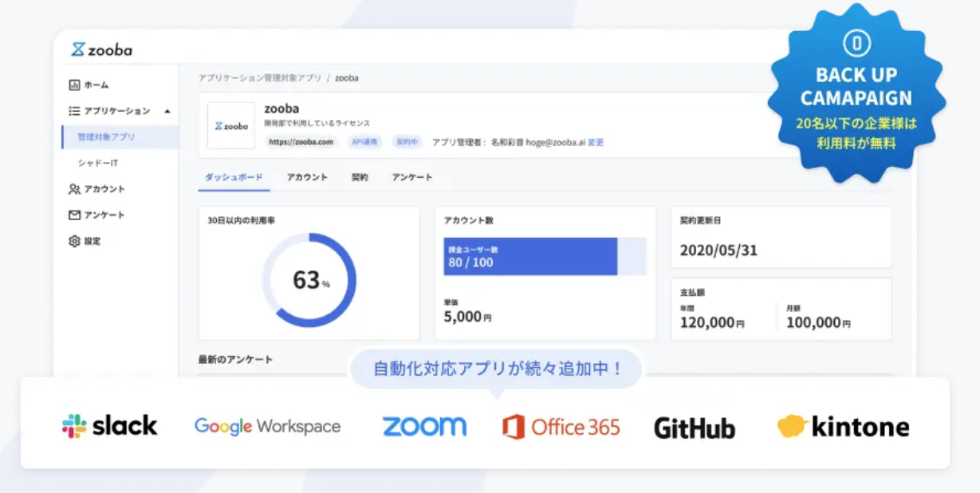The width and height of the screenshot is (980, 493).
Task: Click the https://zooba.com URL tag
Action: tap(301, 142)
